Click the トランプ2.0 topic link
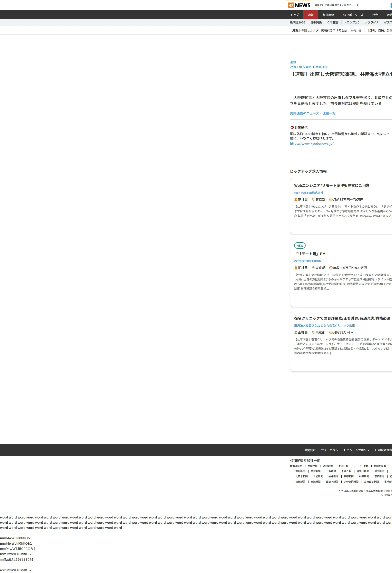 (352, 22)
